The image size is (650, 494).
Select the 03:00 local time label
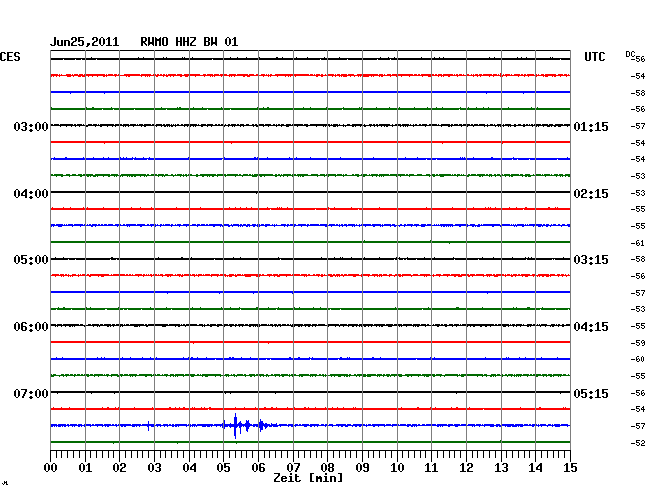click(x=31, y=126)
